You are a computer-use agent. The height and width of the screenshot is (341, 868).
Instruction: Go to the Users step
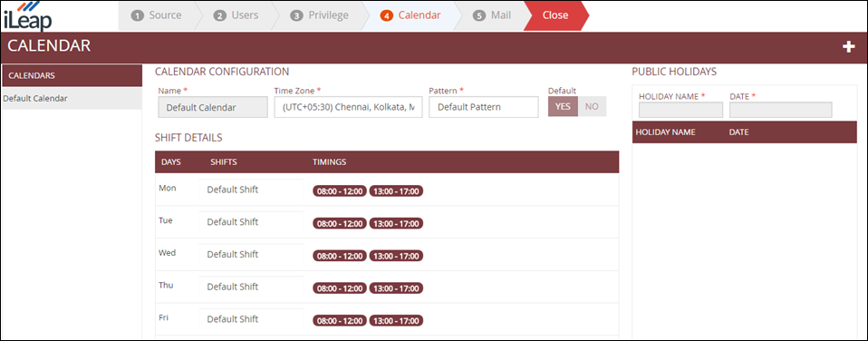[236, 15]
